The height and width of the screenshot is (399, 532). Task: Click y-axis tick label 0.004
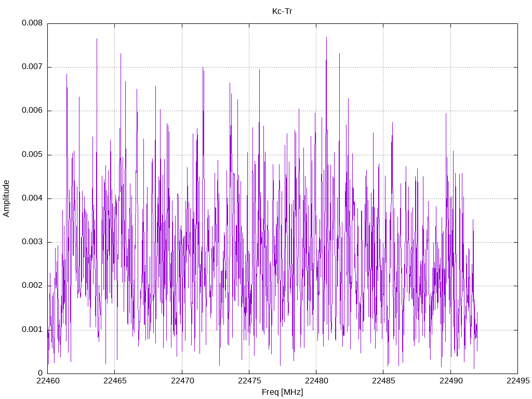32,198
